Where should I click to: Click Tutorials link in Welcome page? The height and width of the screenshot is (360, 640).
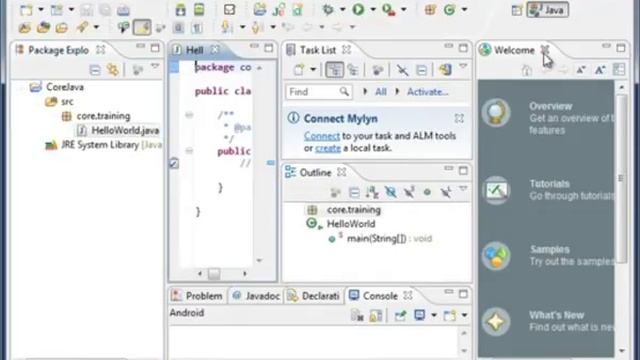pyautogui.click(x=549, y=184)
